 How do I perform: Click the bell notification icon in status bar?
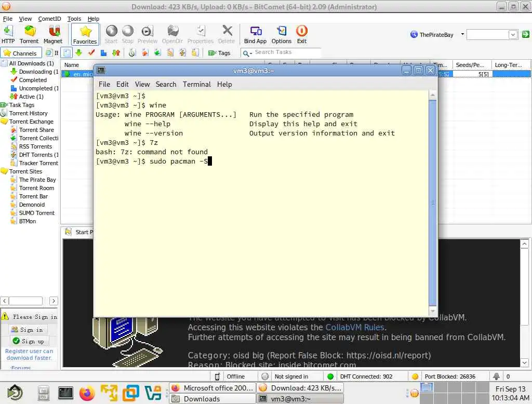click(x=496, y=376)
